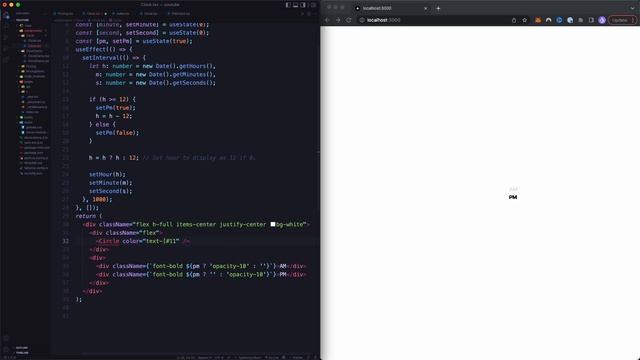The width and height of the screenshot is (640, 360).
Task: Click the Circle component tag in the code
Action: [109, 241]
